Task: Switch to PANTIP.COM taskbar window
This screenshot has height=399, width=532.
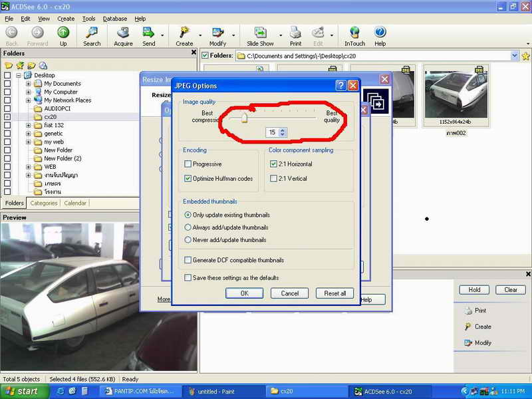Action: (140, 392)
